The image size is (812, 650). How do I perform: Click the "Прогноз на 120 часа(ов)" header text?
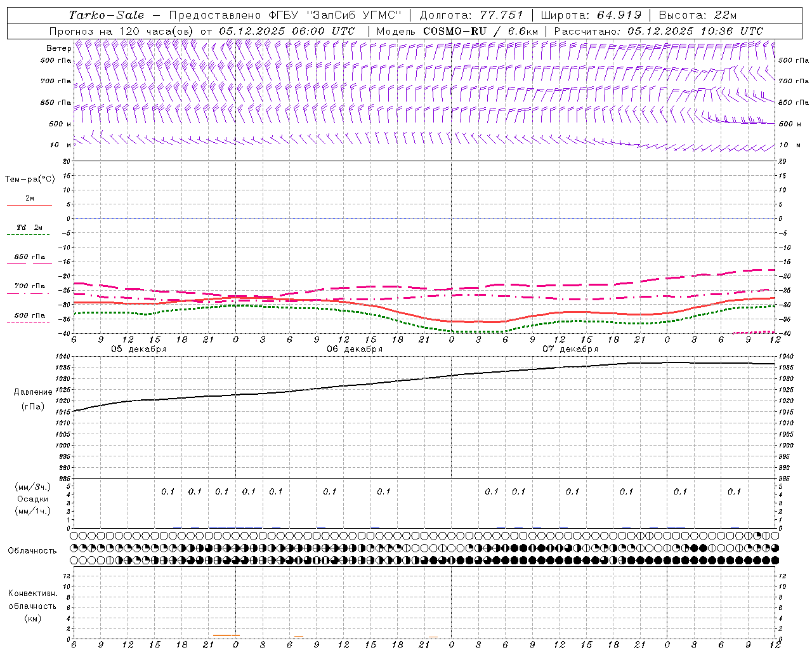[122, 31]
